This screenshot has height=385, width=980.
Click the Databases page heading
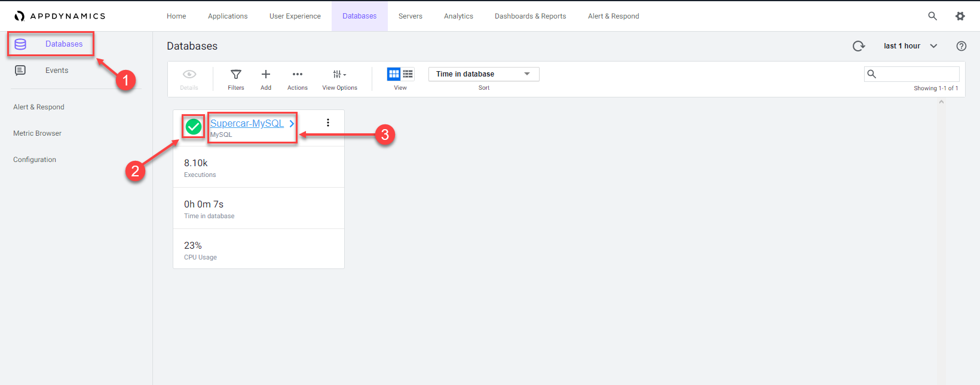pyautogui.click(x=192, y=46)
